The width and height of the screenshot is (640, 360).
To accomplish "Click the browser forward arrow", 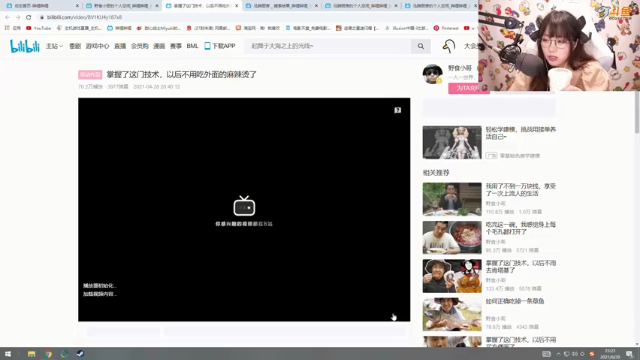I will pos(18,17).
